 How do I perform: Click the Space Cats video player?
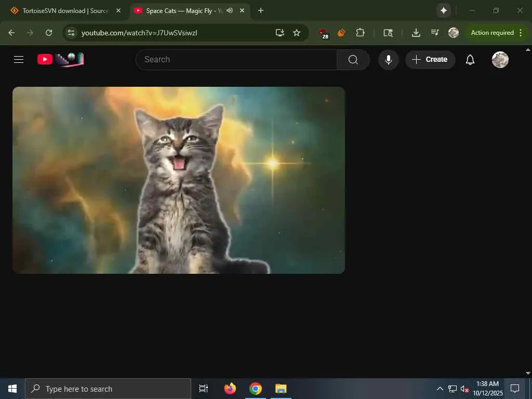(179, 180)
